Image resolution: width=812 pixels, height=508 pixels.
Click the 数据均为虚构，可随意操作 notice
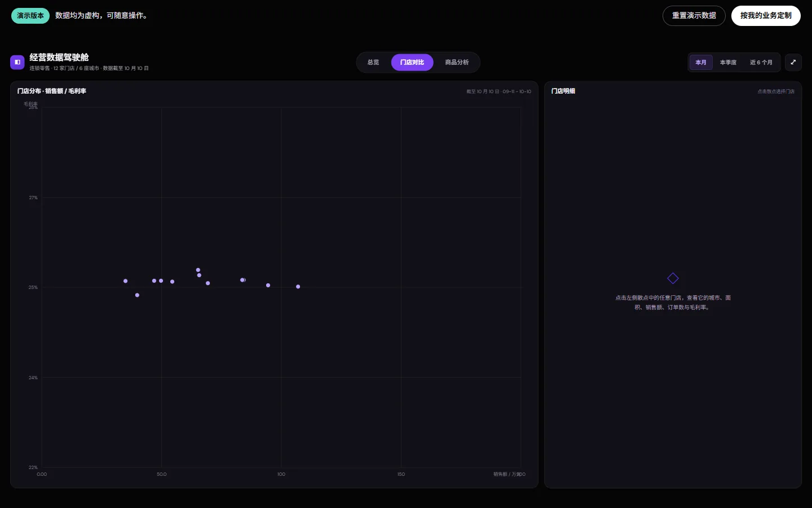pyautogui.click(x=102, y=16)
